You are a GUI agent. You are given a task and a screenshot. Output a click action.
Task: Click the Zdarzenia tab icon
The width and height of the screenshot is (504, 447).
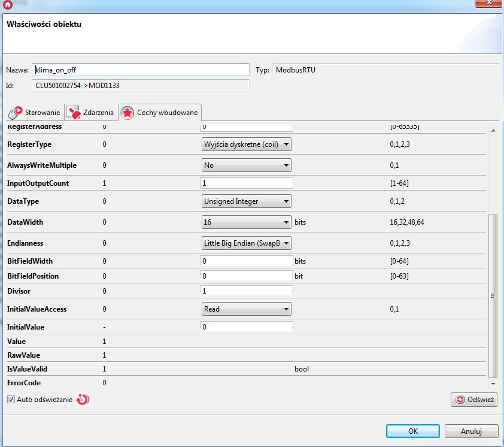point(74,113)
